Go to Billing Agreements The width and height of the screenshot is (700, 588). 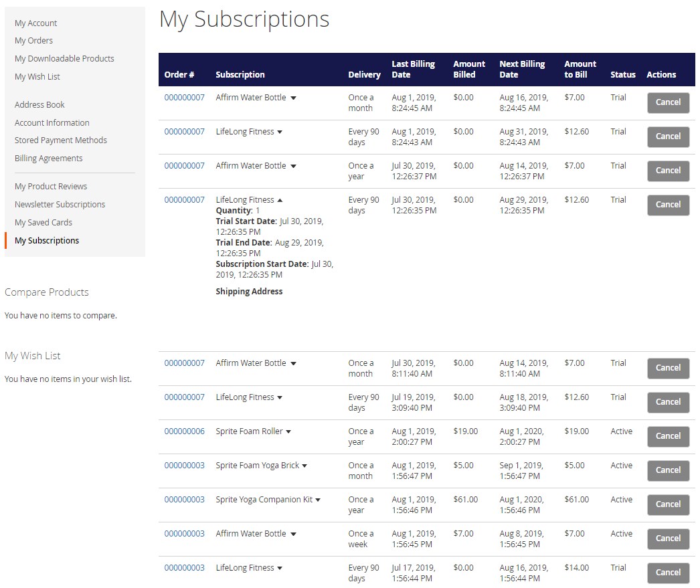click(x=49, y=159)
